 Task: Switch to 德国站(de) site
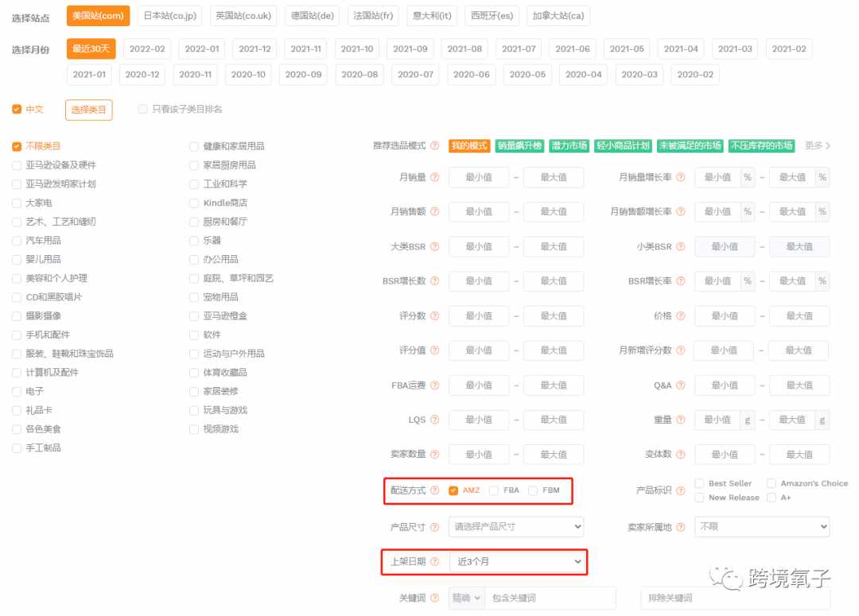click(x=313, y=16)
